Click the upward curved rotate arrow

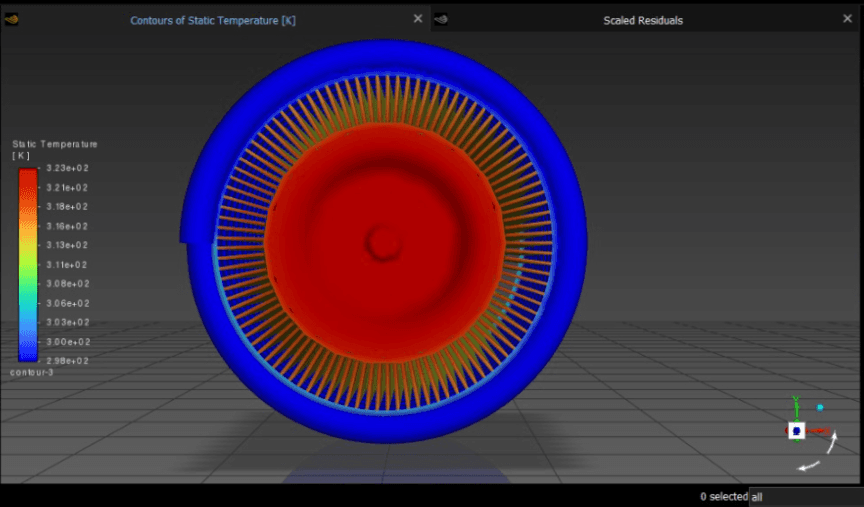[x=833, y=442]
